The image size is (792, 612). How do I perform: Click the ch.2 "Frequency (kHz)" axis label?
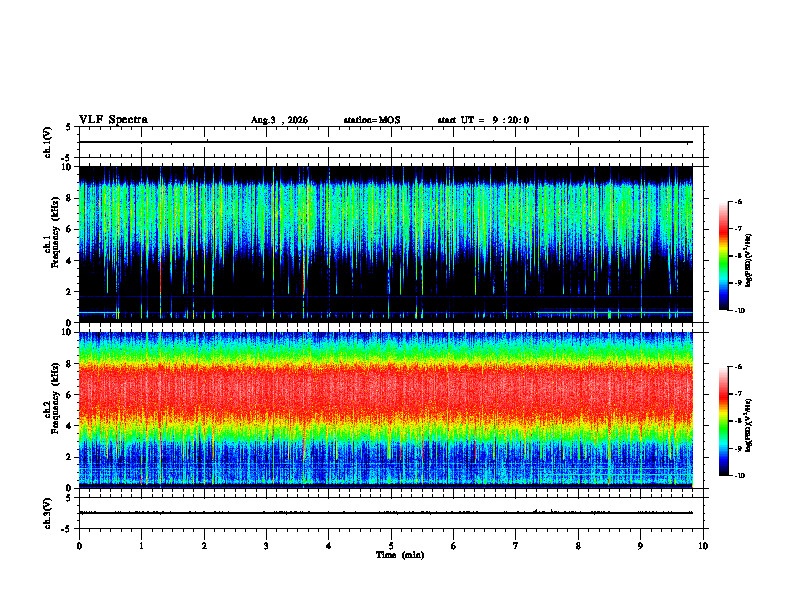tap(56, 398)
